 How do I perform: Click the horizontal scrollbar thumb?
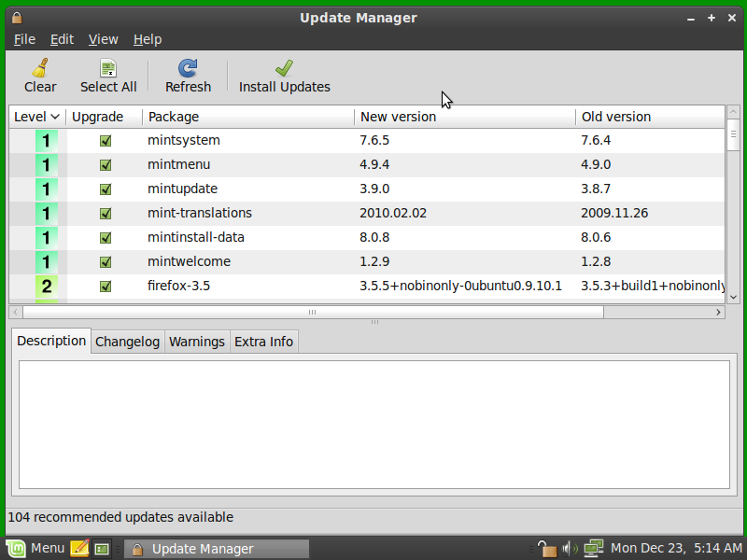click(x=313, y=313)
